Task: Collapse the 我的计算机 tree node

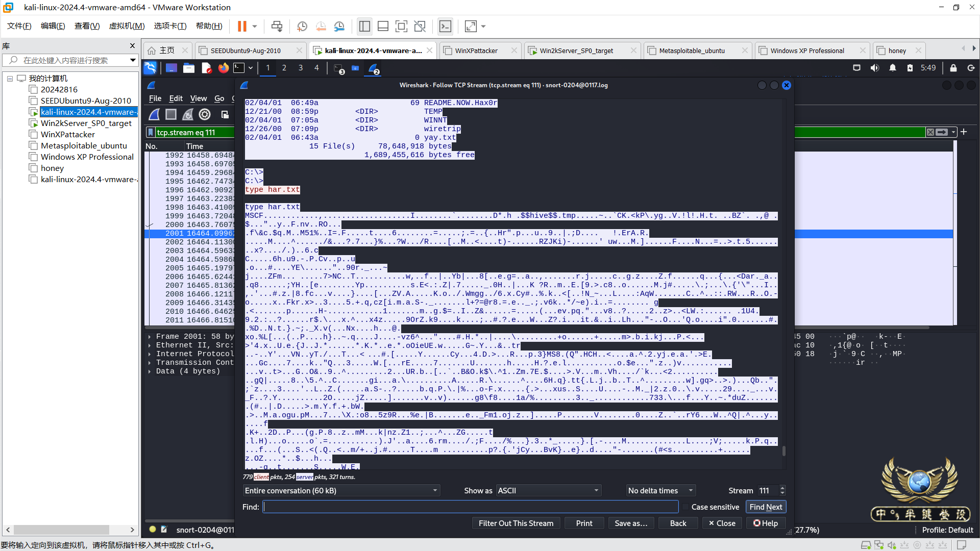Action: coord(10,79)
